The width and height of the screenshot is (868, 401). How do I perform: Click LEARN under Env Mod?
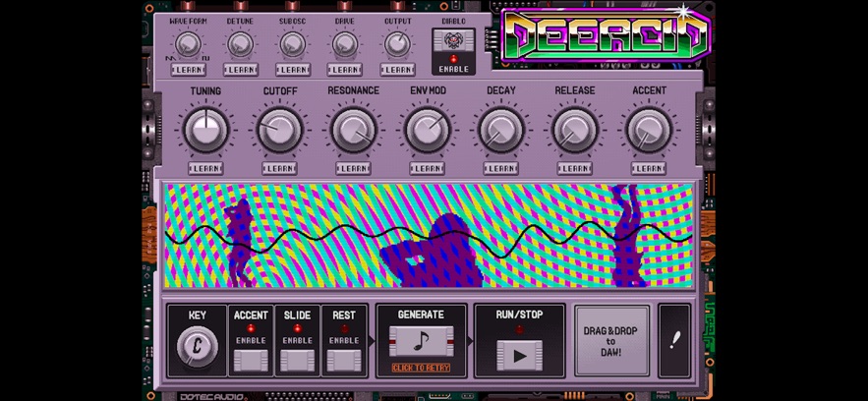click(x=428, y=168)
